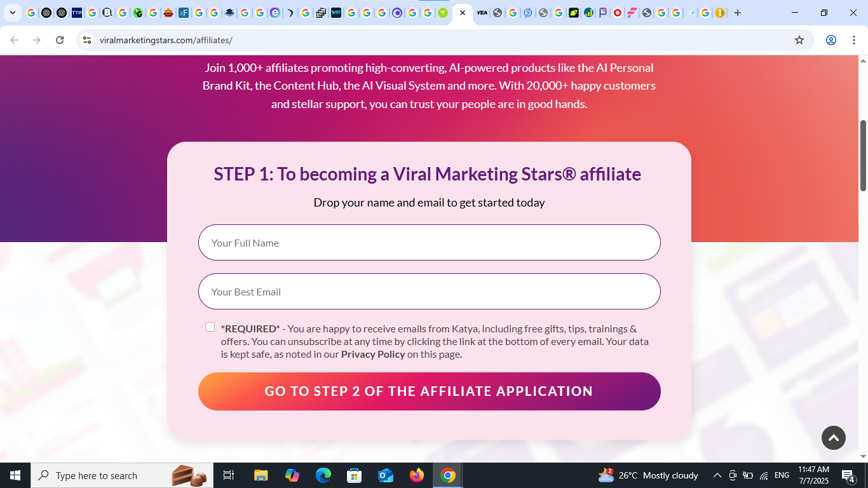
Task: Switch to the red circle favicon tab
Action: coord(617,13)
